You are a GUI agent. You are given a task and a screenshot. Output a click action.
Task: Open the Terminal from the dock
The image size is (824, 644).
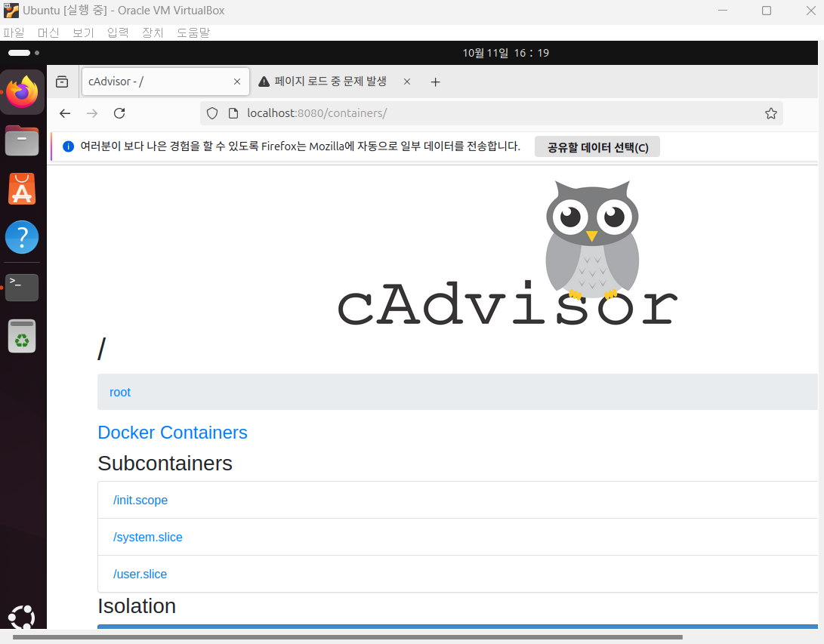(x=22, y=288)
